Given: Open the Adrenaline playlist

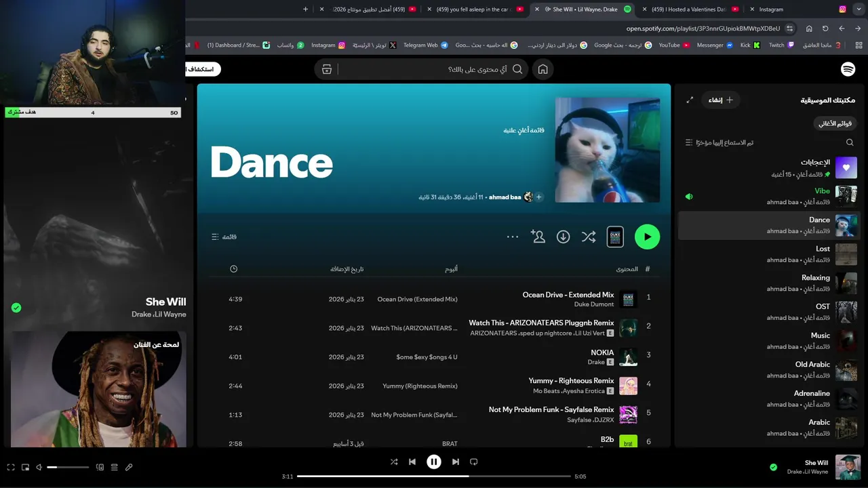Looking at the screenshot, I should 768,399.
